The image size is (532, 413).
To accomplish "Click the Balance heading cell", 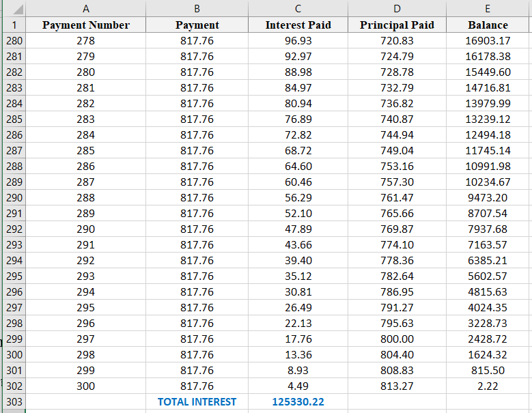I will point(488,25).
